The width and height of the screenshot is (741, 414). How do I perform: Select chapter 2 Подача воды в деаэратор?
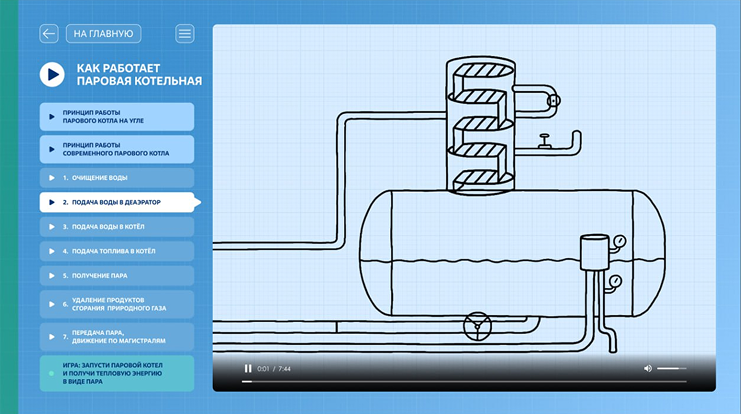pos(117,202)
